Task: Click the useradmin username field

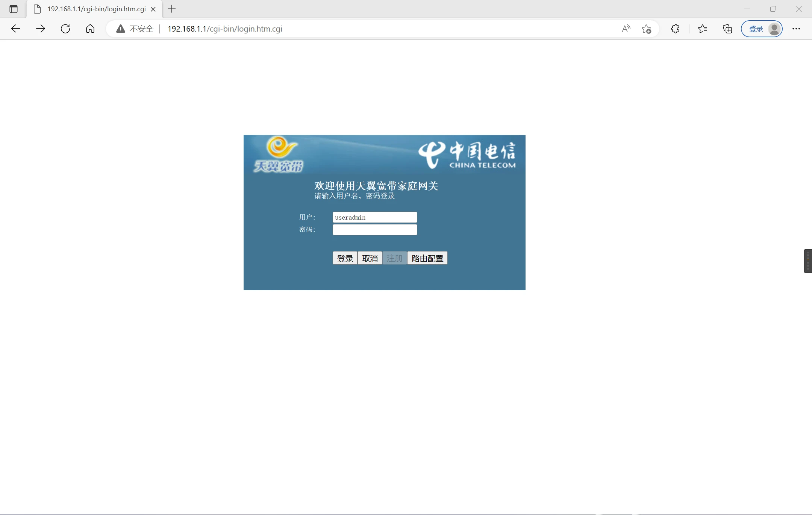Action: (x=374, y=217)
